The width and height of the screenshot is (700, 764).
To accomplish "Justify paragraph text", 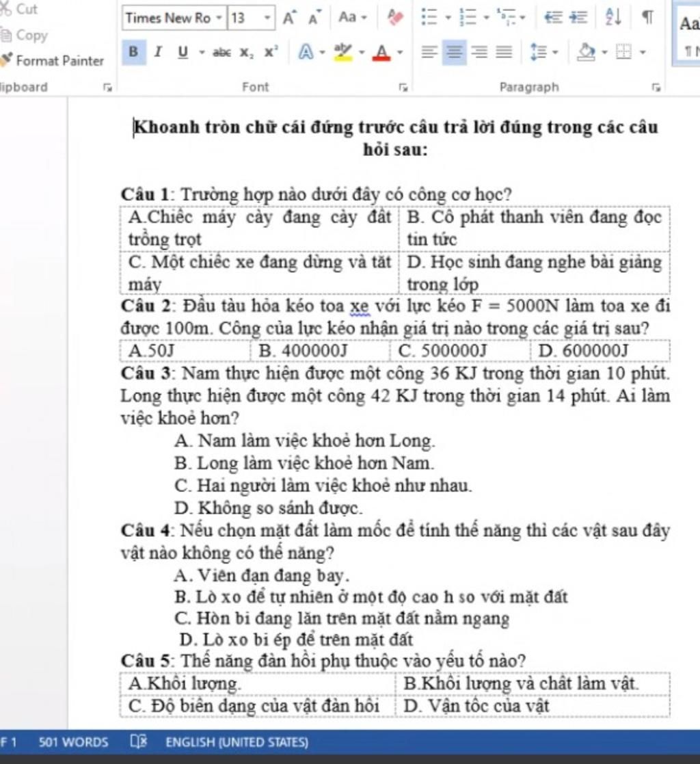I will [504, 52].
